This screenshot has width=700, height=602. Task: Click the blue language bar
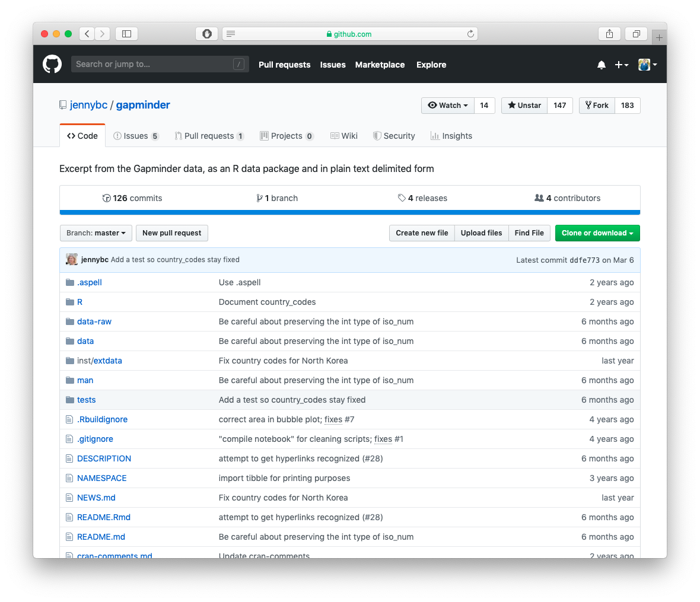(350, 212)
